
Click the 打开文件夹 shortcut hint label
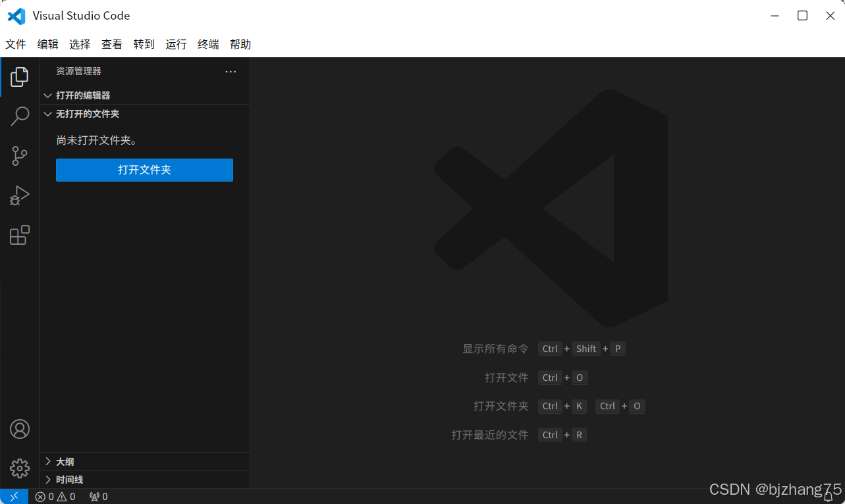click(x=501, y=406)
